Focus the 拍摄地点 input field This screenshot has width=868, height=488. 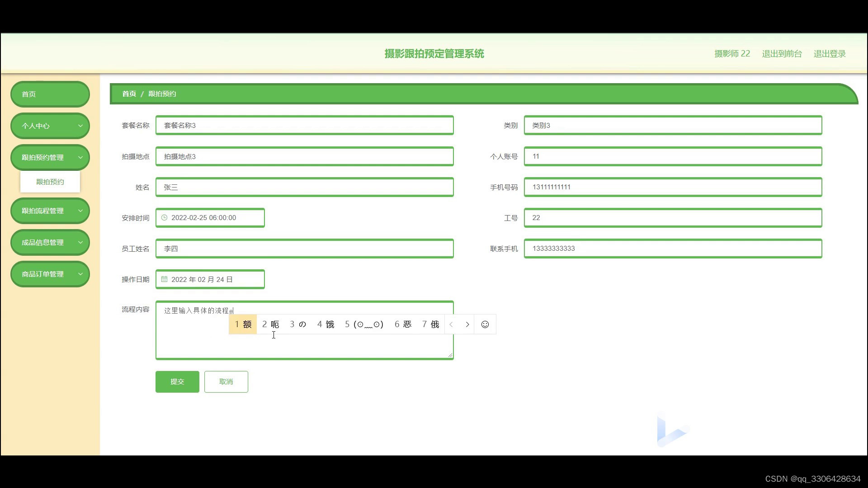(x=305, y=156)
